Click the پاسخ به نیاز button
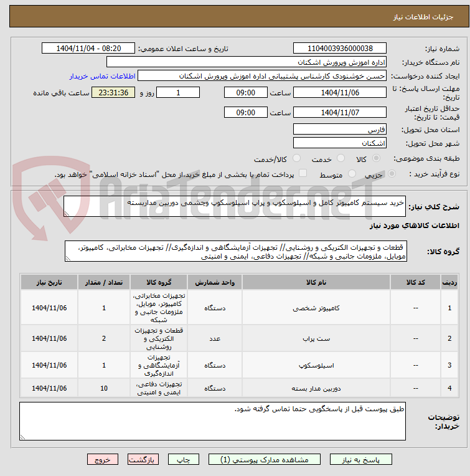 [360, 460]
